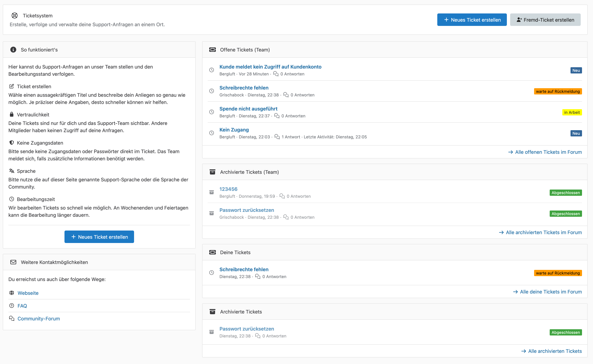Click the padlock icon beside Vertraulichkeit
Screen dimensions: 593x364
click(11, 114)
